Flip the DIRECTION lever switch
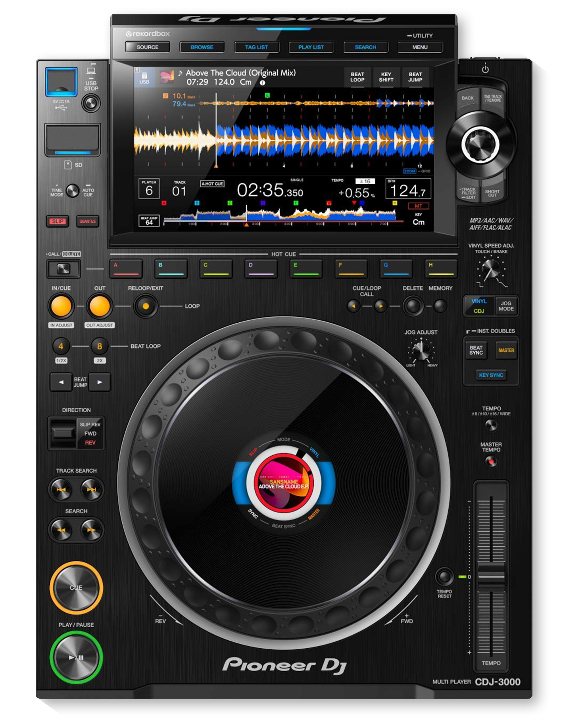This screenshot has width=586, height=728. pos(63,433)
